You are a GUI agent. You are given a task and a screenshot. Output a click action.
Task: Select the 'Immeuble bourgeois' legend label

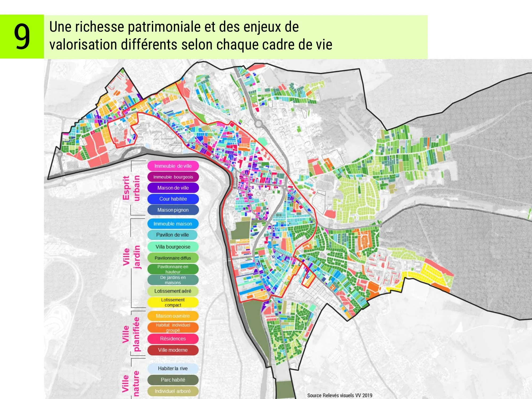coord(173,177)
